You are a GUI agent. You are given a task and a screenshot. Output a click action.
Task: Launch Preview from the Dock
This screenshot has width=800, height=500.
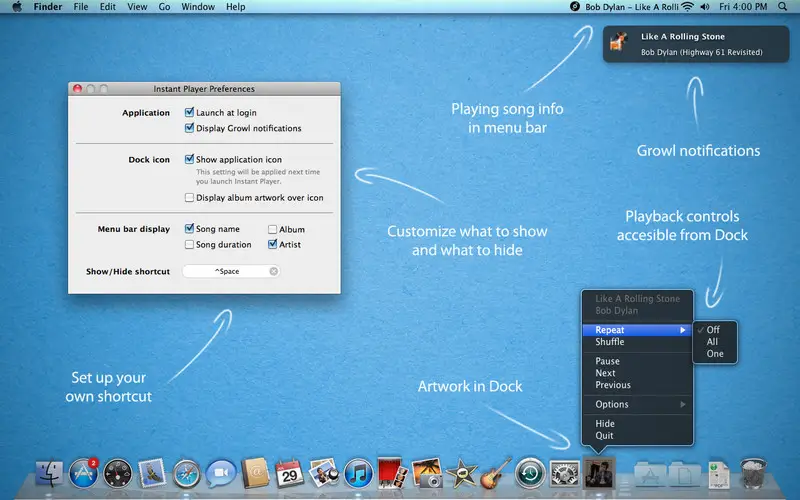coord(323,472)
